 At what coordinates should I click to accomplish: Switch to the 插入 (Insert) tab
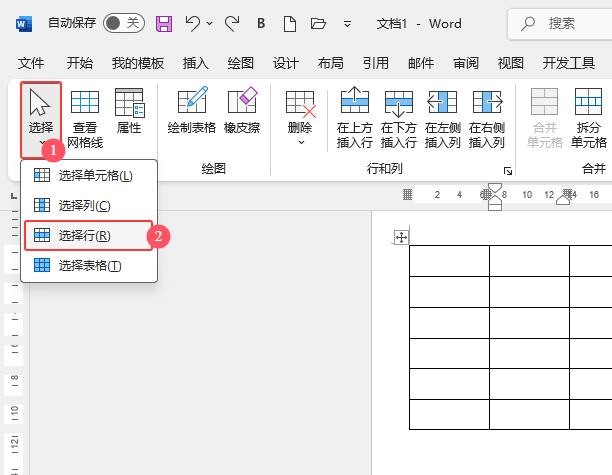tap(196, 62)
